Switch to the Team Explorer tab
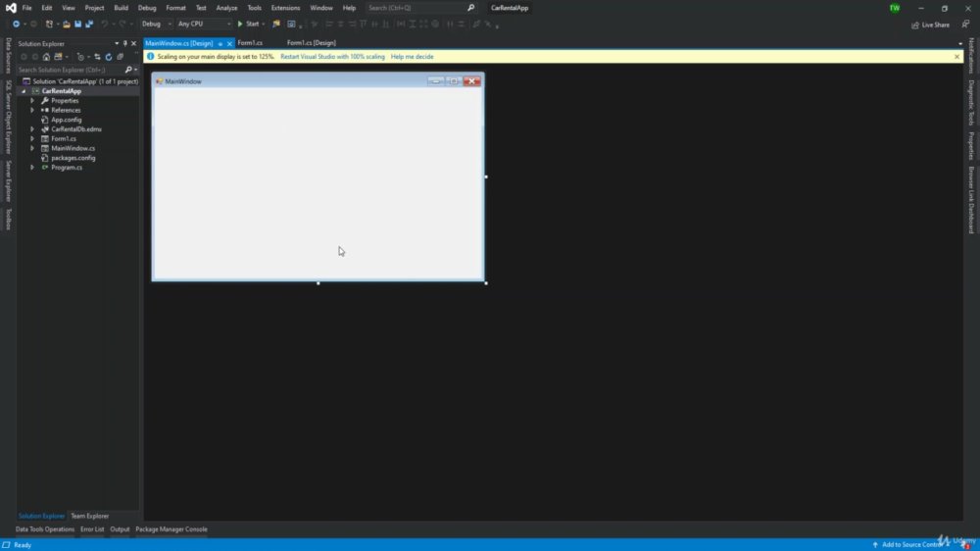The width and height of the screenshot is (980, 551). (89, 516)
